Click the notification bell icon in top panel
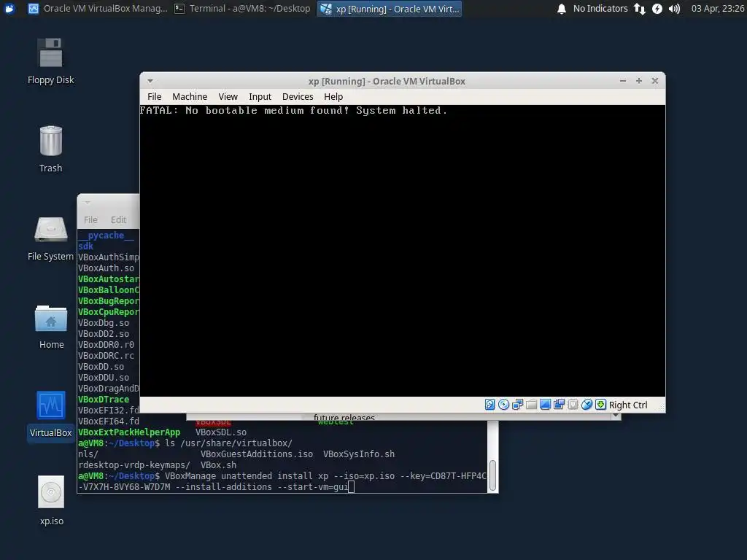 tap(562, 9)
